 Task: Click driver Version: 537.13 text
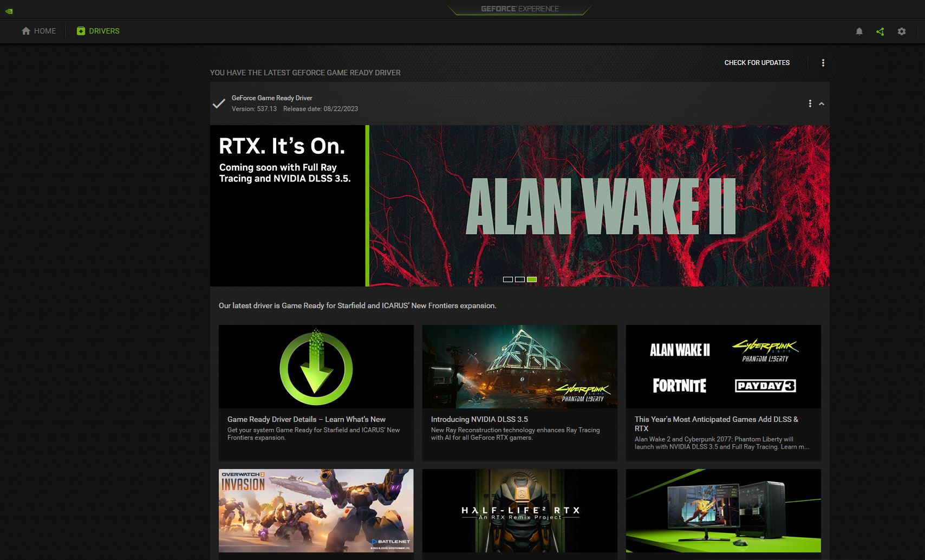(x=254, y=109)
